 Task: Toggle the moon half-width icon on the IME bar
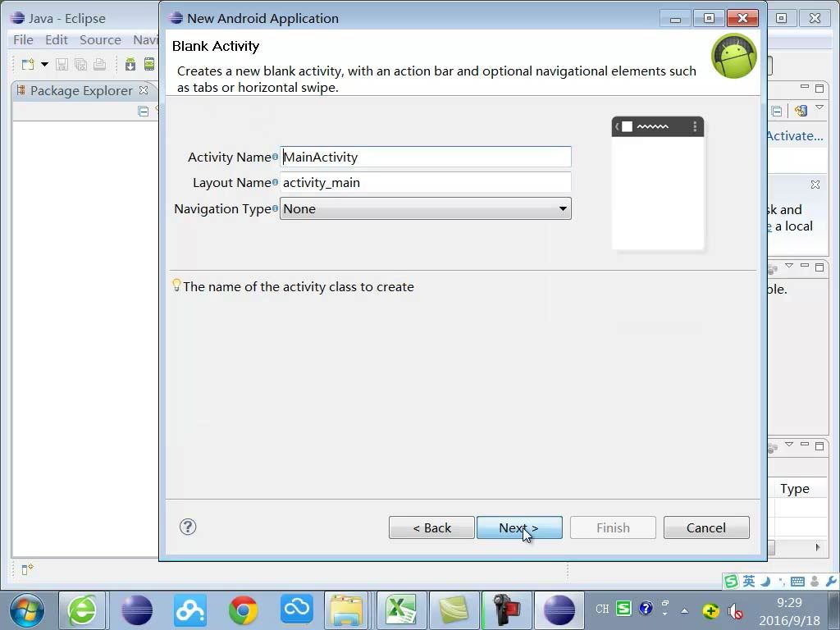click(x=766, y=582)
